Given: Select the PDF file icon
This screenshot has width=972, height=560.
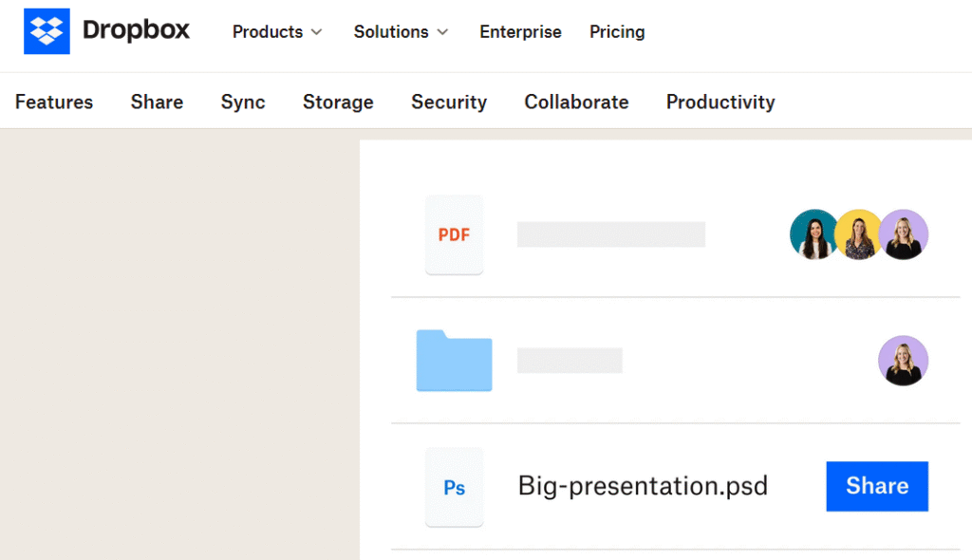Looking at the screenshot, I should 454,234.
